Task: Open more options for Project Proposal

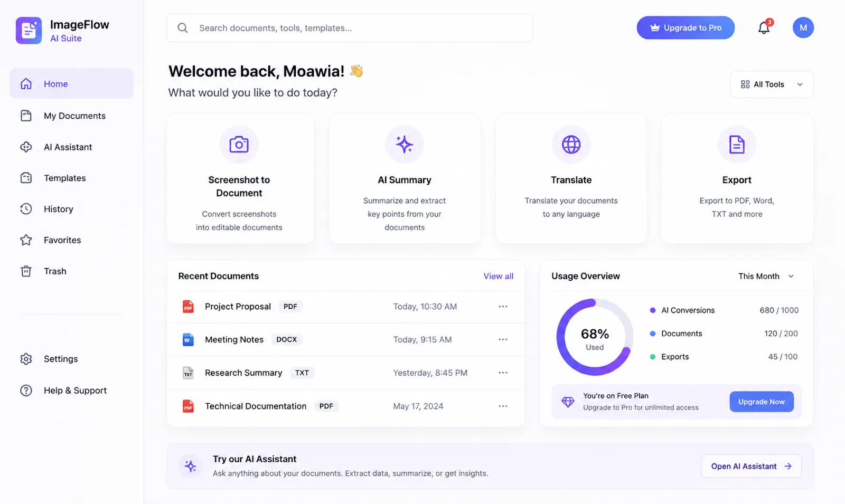Action: pyautogui.click(x=503, y=307)
